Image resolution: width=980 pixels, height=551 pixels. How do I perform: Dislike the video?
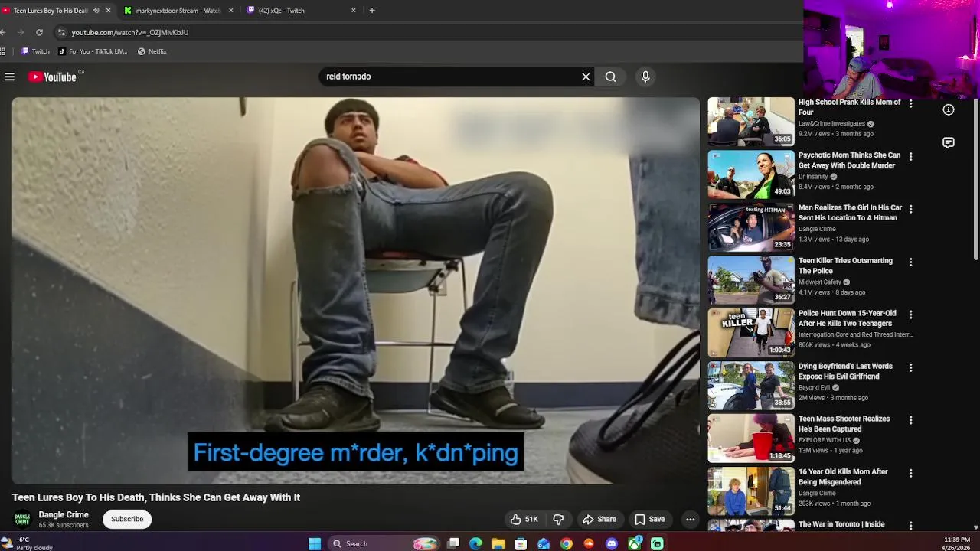point(558,519)
